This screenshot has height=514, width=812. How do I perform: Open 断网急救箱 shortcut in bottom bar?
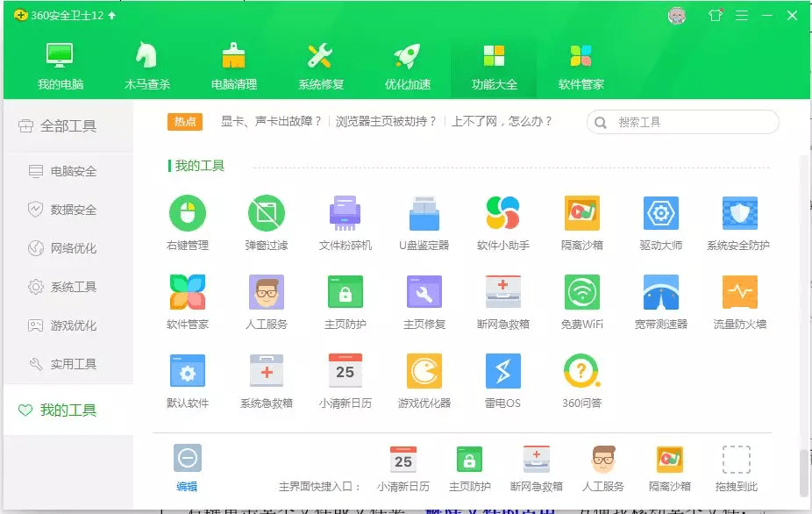tap(537, 468)
